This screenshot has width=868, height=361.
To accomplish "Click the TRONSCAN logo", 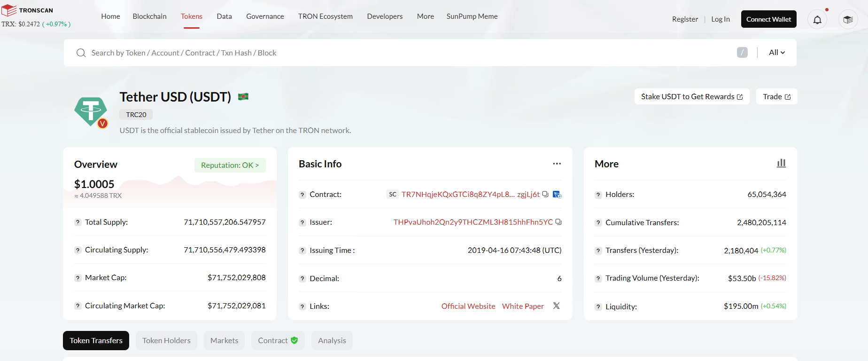I will click(27, 10).
